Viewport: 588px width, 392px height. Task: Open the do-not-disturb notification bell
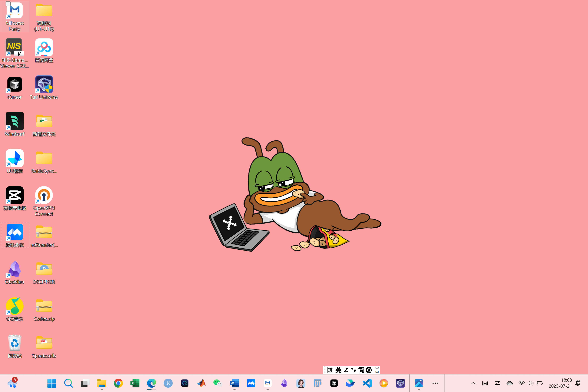578,383
